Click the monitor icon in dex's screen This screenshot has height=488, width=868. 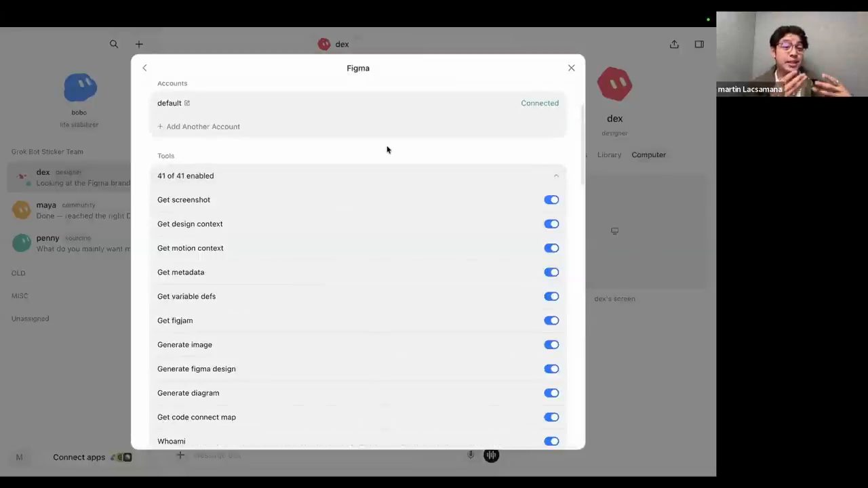pos(614,231)
